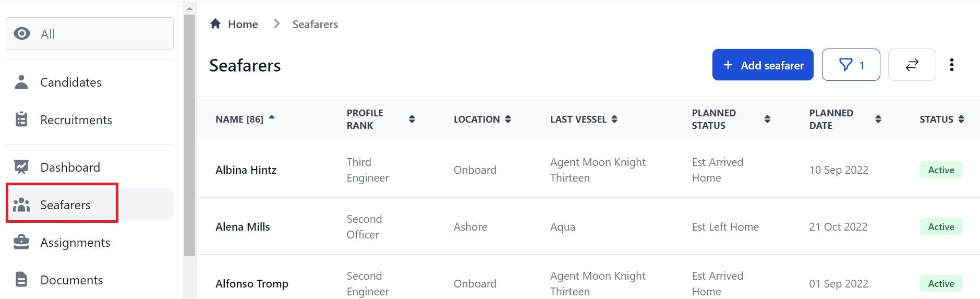Click Active status badge for Alena Mills
The height and width of the screenshot is (299, 980).
pyautogui.click(x=941, y=226)
